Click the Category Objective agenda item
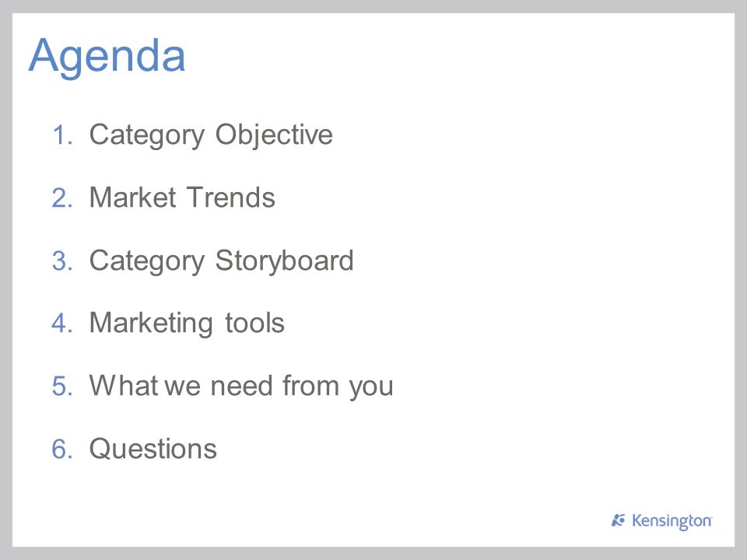Screen dimensions: 747x560 211,135
